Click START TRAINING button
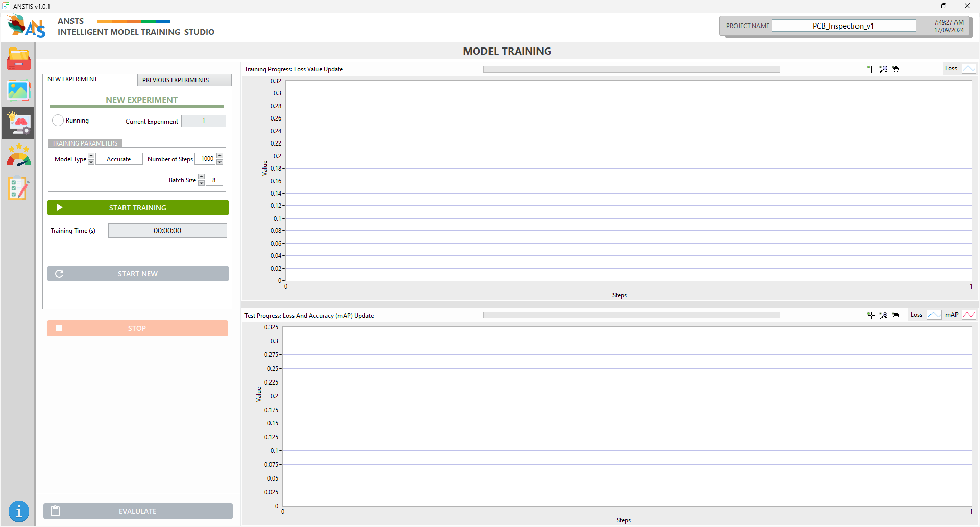 [x=138, y=208]
